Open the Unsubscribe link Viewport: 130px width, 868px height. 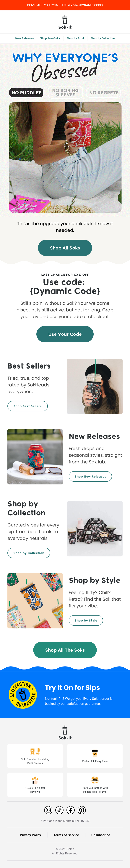(101, 835)
